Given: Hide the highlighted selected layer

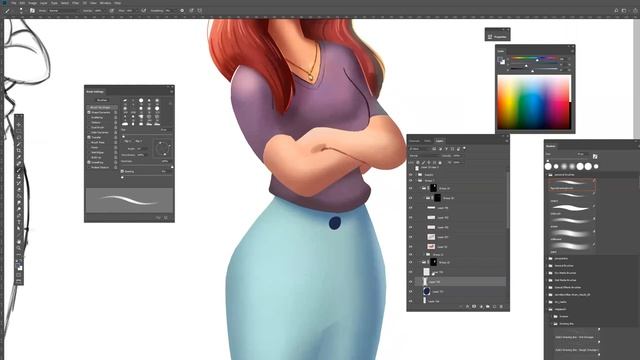Looking at the screenshot, I should click(411, 282).
